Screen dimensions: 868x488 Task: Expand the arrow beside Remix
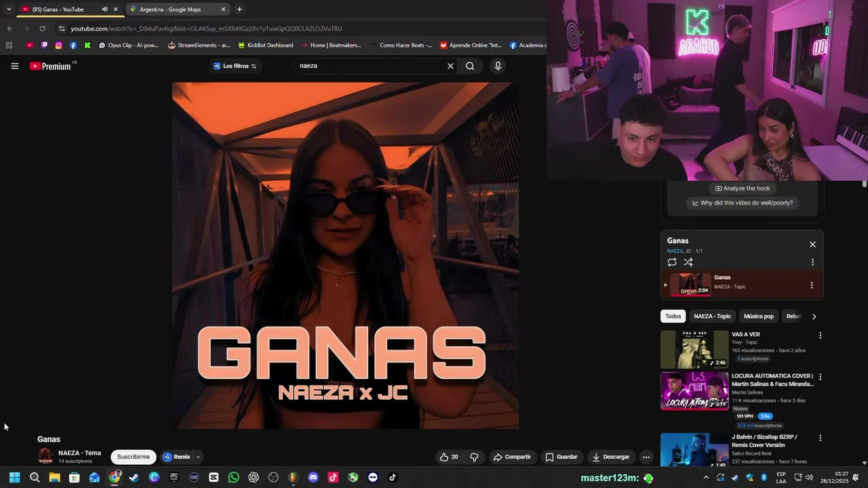coord(198,457)
